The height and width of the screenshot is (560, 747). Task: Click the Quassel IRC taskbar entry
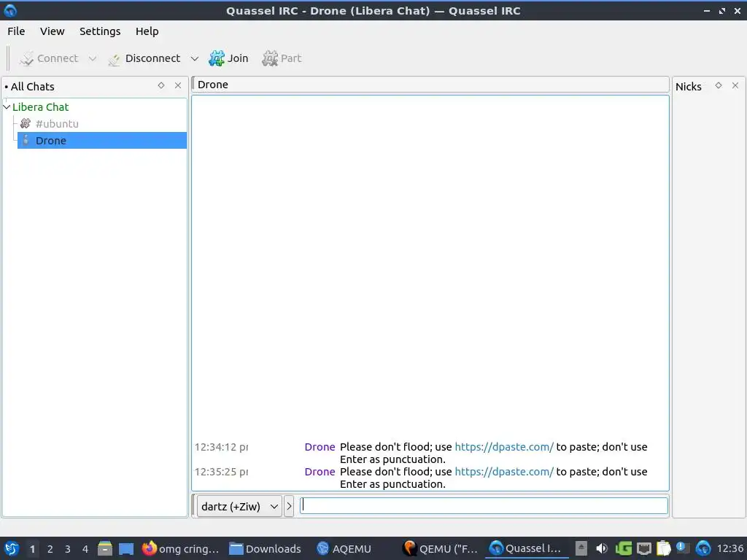click(525, 548)
